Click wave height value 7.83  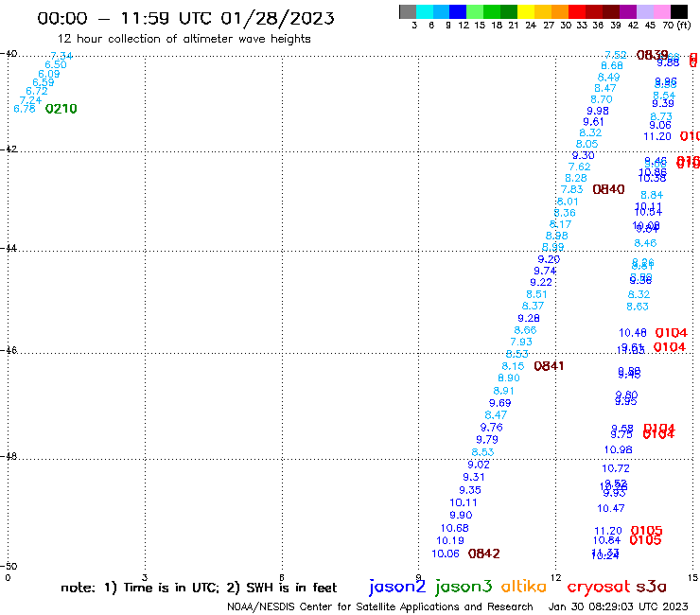572,189
